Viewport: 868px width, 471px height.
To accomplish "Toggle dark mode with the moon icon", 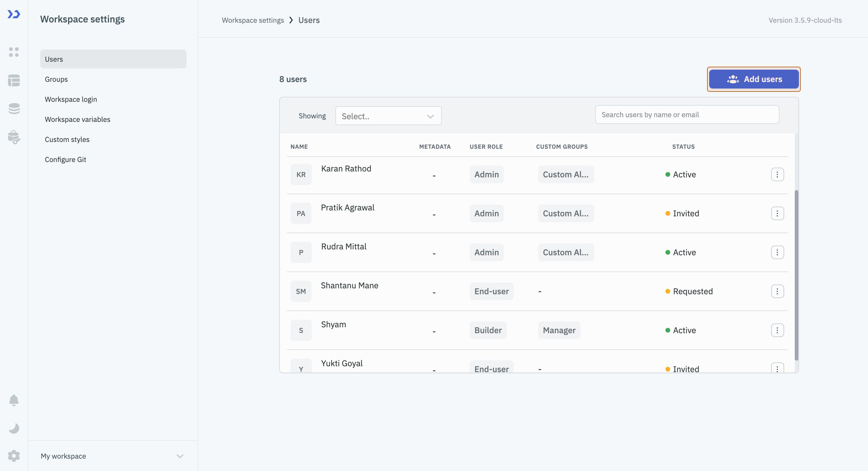I will pos(14,428).
